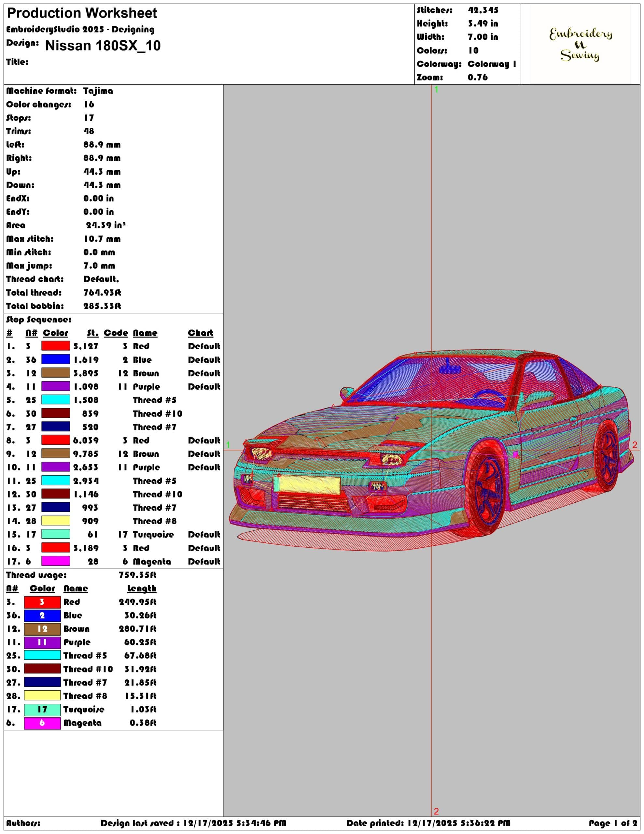The width and height of the screenshot is (644, 834).
Task: Click the Stitches value '42,345'
Action: [x=483, y=10]
